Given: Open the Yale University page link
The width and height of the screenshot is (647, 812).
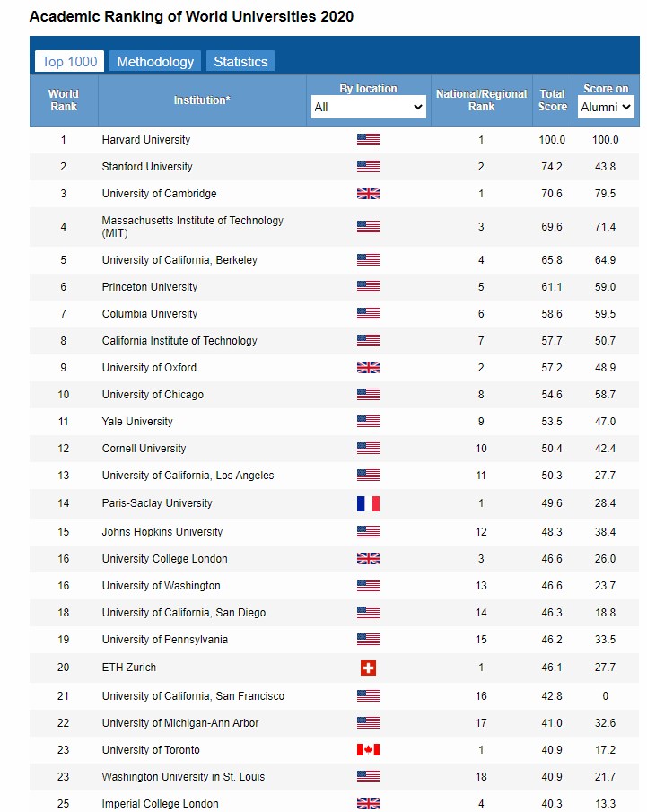Looking at the screenshot, I should point(137,422).
